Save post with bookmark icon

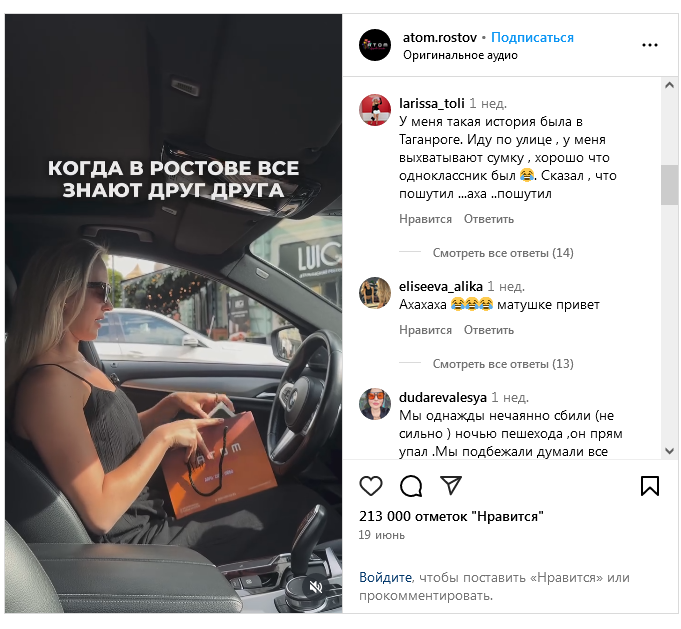tap(650, 486)
